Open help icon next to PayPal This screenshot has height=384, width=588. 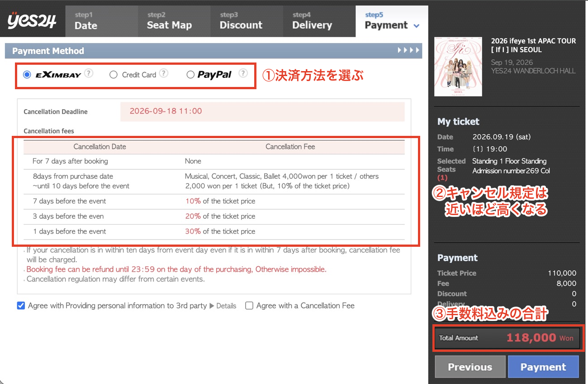[x=243, y=73]
